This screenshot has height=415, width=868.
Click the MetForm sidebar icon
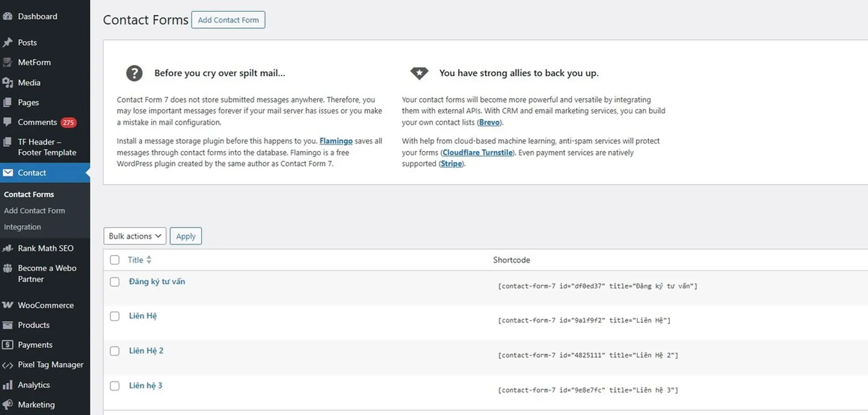click(7, 62)
